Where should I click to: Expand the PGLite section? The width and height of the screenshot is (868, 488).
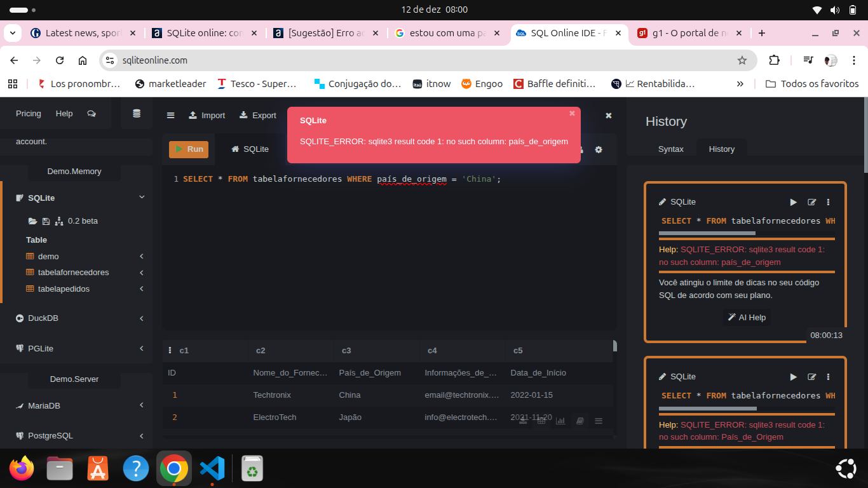pos(142,349)
